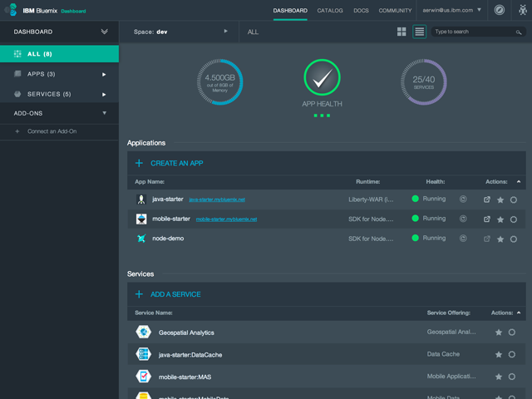Click the Type to search field
Viewport: 532px width, 399px height.
point(479,32)
